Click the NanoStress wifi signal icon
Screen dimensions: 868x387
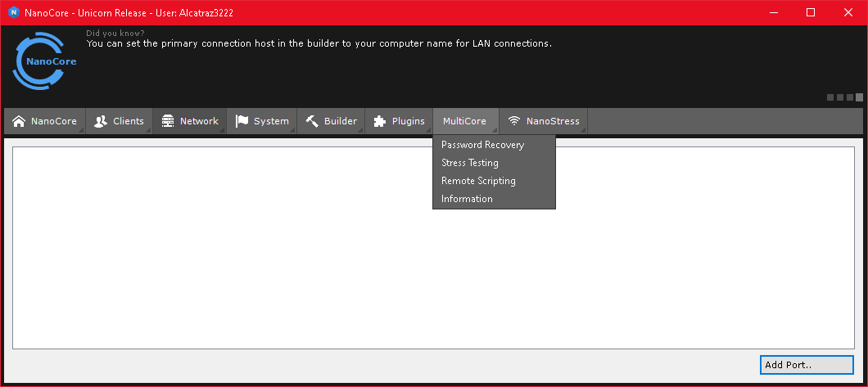tap(514, 121)
